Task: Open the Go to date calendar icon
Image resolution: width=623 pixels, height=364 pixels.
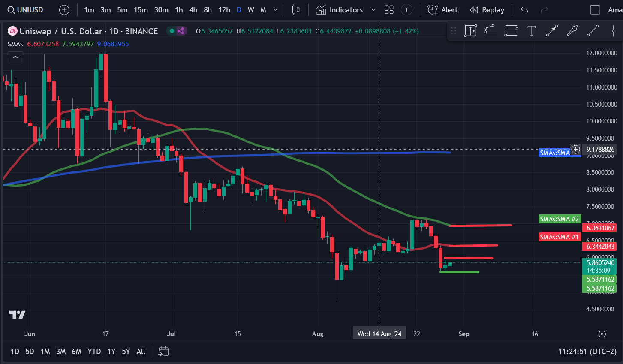Action: coord(163,352)
